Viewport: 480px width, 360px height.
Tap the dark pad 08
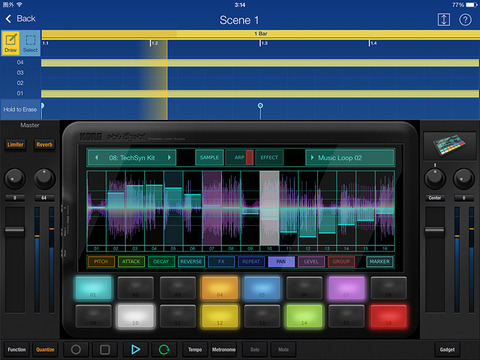click(x=388, y=288)
